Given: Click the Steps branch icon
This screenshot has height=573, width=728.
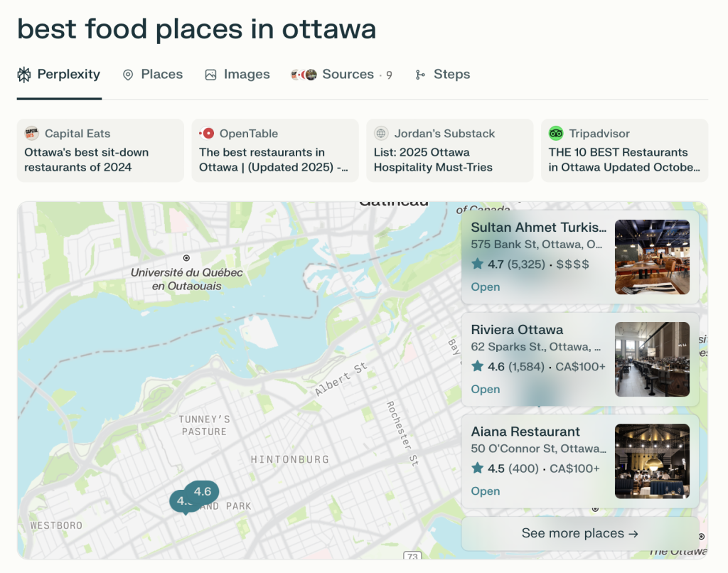Looking at the screenshot, I should 421,75.
